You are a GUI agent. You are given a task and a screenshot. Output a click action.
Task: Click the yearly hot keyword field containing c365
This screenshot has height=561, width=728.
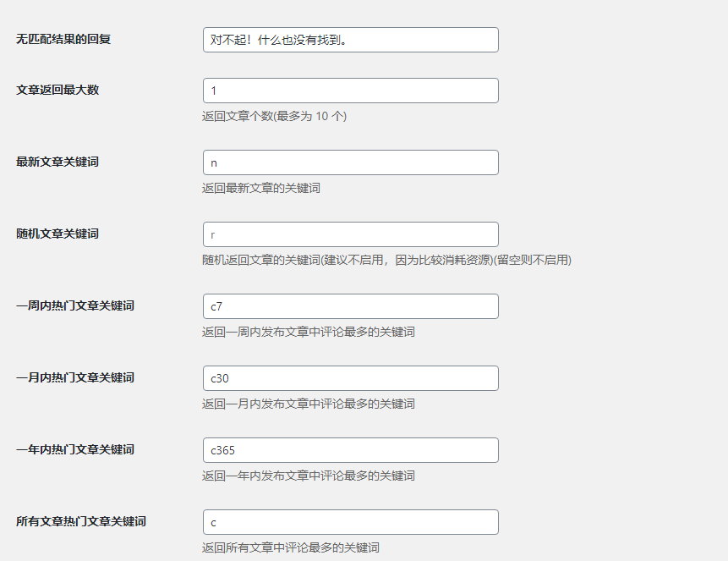tap(350, 450)
